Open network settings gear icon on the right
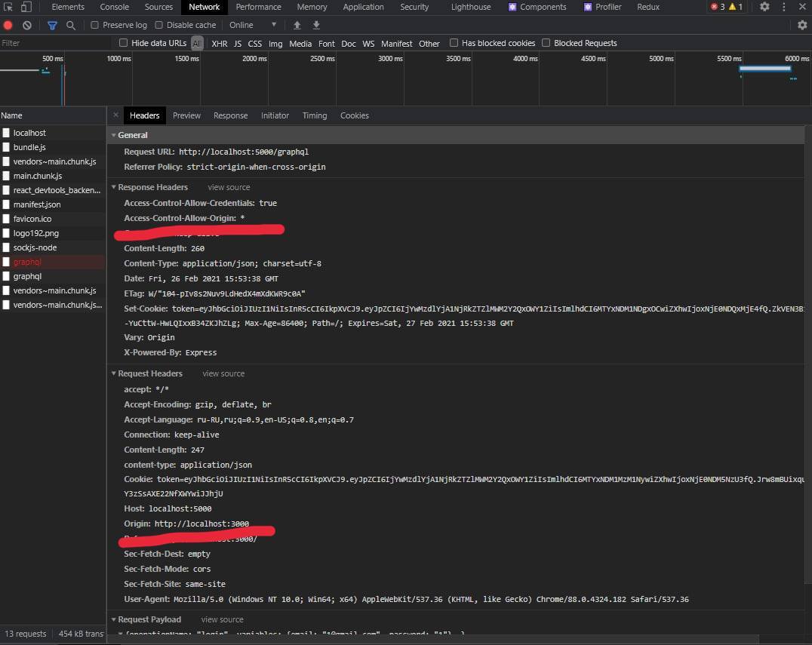This screenshot has height=645, width=812. (x=802, y=25)
